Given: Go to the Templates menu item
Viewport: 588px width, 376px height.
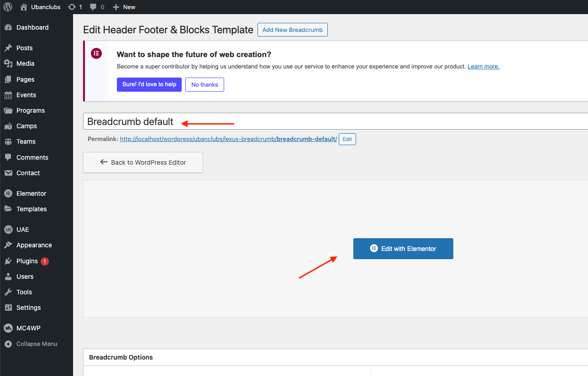Looking at the screenshot, I should tap(31, 209).
